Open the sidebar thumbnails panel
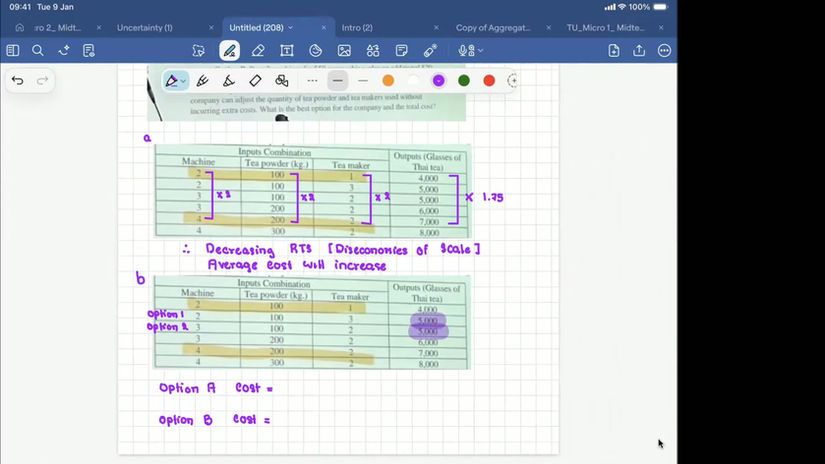This screenshot has width=825, height=464. point(13,51)
